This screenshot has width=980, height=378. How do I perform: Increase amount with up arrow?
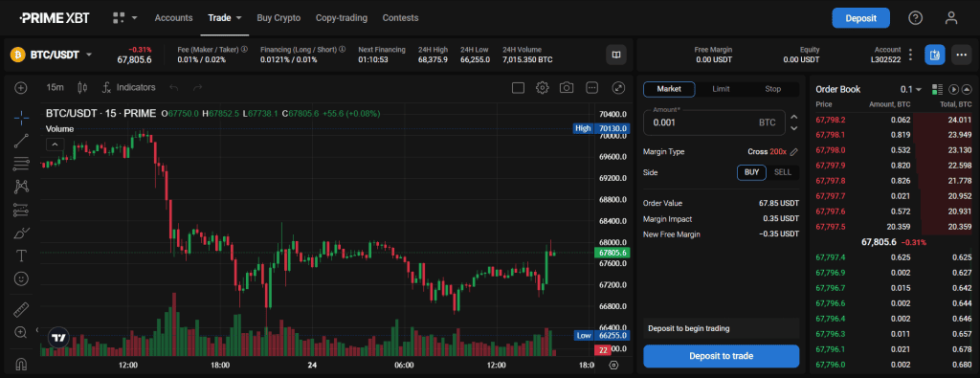click(793, 117)
